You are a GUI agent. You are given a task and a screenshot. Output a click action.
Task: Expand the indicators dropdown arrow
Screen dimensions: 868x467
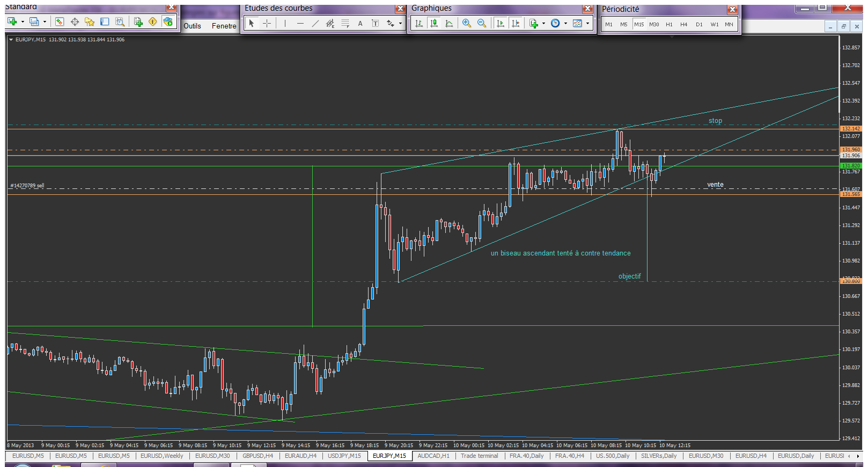[543, 23]
